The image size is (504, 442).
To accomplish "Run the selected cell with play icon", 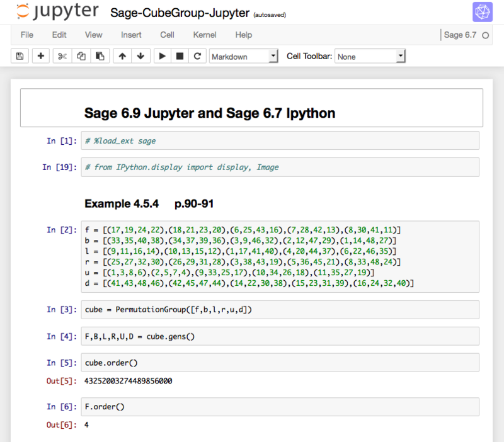I will (163, 56).
